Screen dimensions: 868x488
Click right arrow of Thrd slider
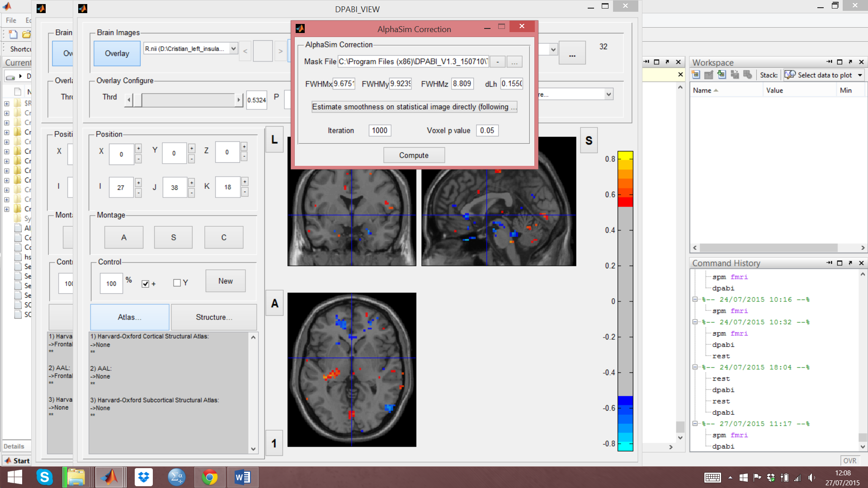(239, 99)
